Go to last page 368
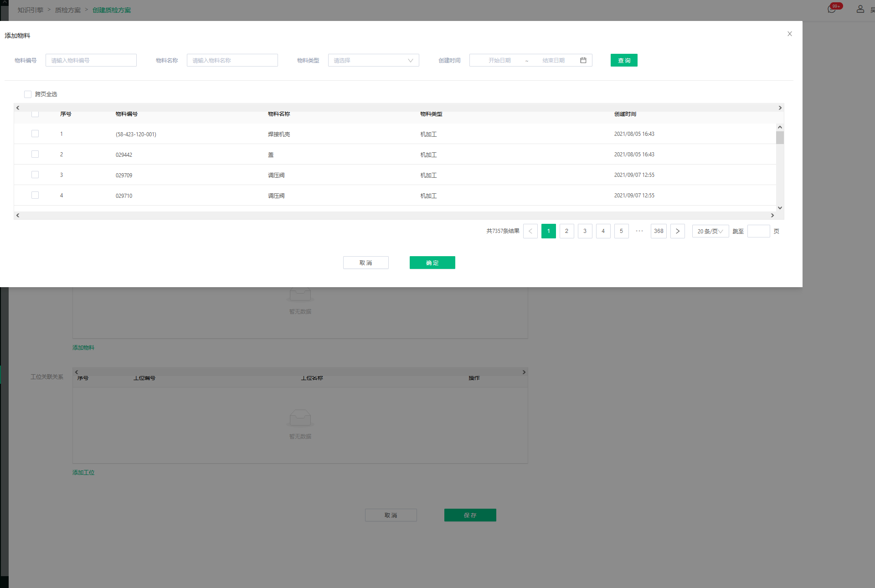This screenshot has width=875, height=588. coord(659,231)
